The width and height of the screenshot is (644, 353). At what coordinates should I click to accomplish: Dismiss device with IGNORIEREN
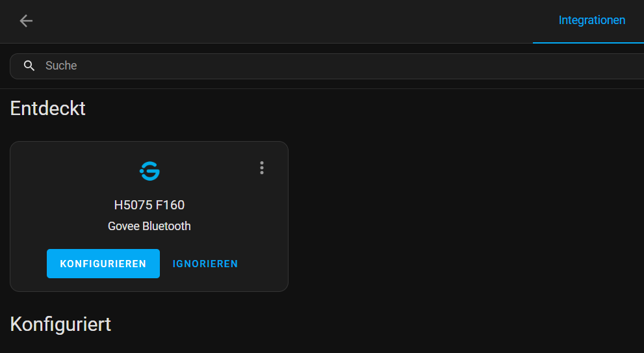(x=205, y=264)
